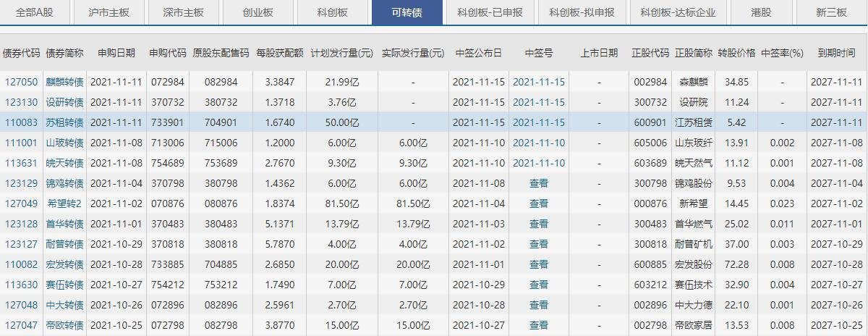Open bond code 127050 link

(22, 82)
